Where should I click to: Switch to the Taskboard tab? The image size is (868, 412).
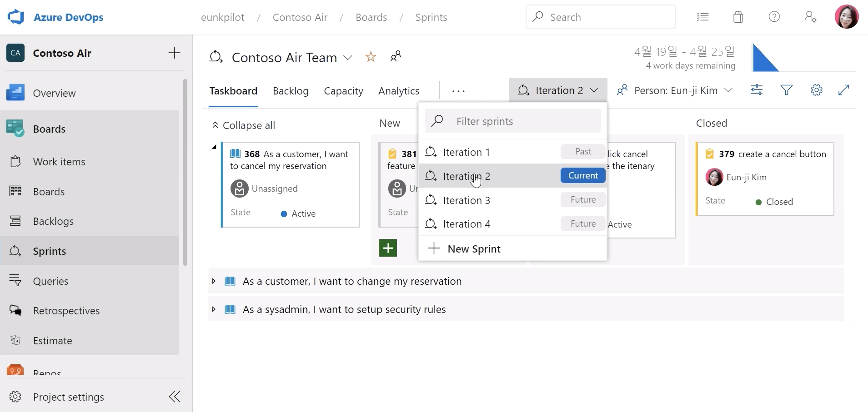[233, 91]
